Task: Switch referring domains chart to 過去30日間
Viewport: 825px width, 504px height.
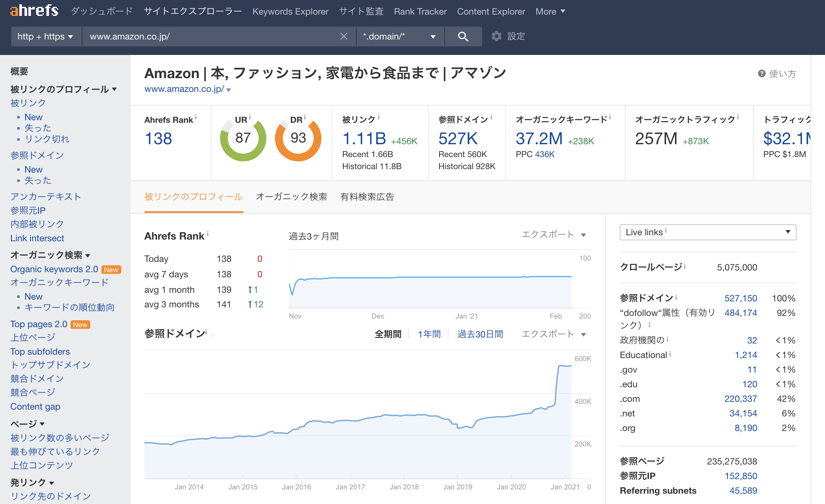Action: [x=480, y=334]
